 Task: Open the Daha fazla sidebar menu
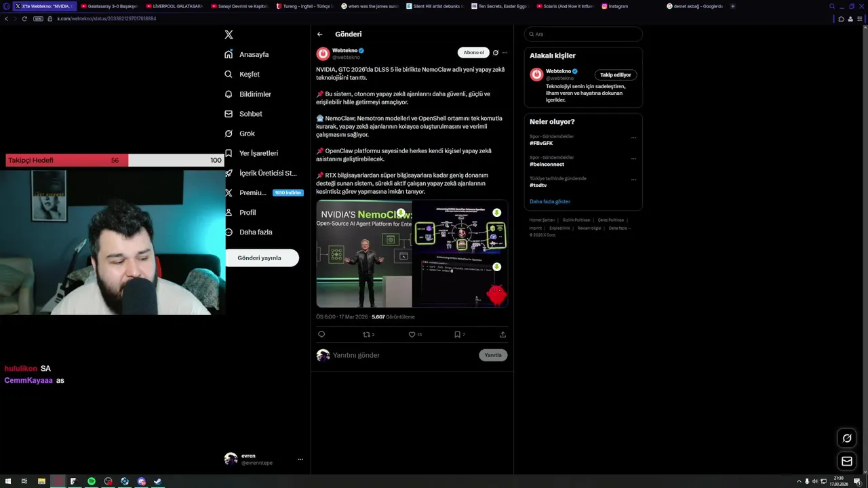[248, 232]
